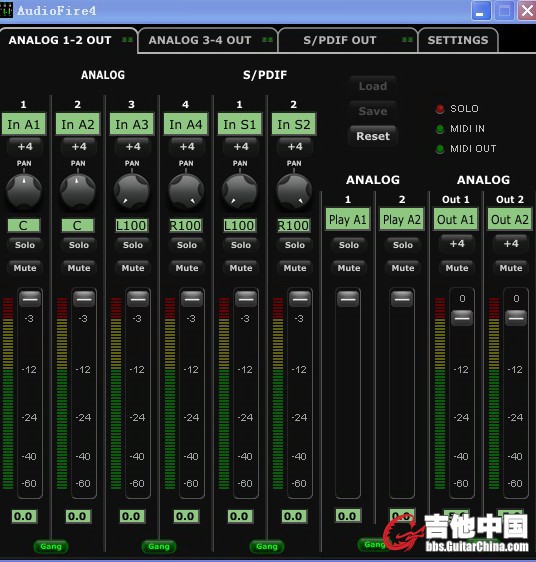Solo the In A1 channel

coord(25,245)
